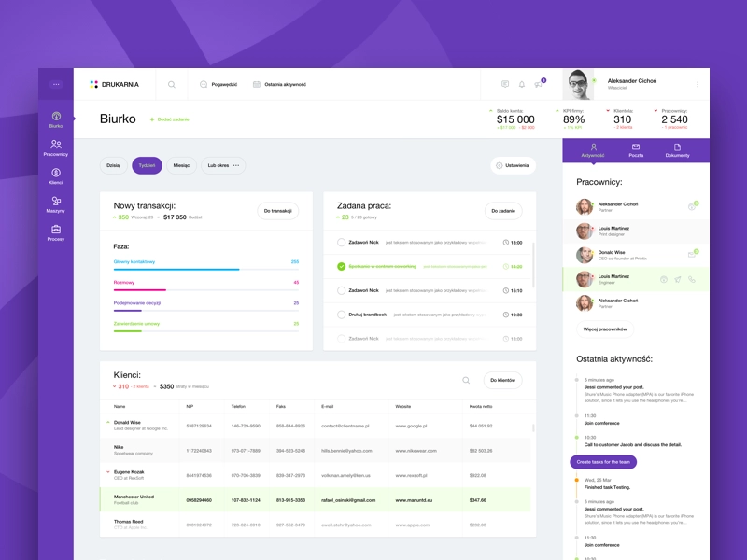747x560 pixels.
Task: Click clock icon for the 13:00 task
Action: click(x=506, y=243)
